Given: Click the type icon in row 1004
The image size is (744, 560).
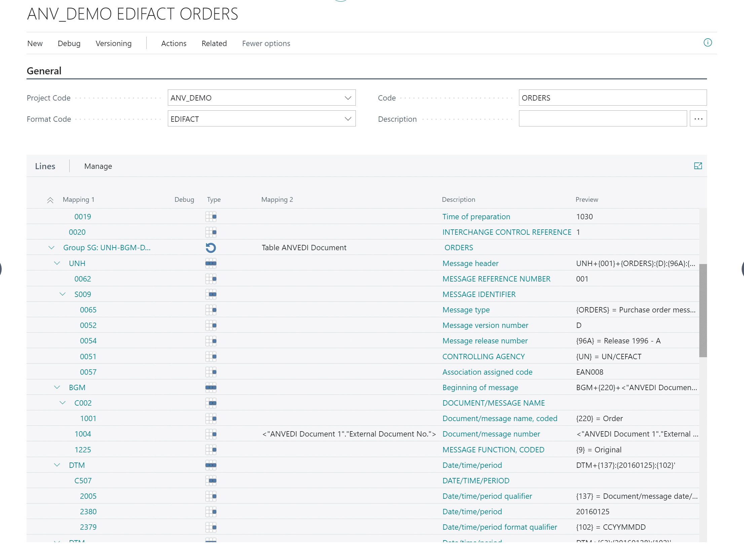Looking at the screenshot, I should click(x=211, y=434).
